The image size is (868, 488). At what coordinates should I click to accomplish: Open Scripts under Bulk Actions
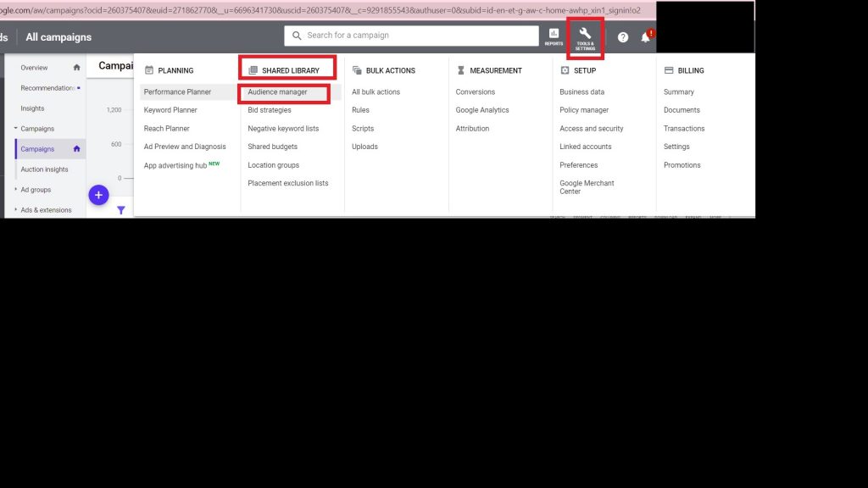[363, 129]
